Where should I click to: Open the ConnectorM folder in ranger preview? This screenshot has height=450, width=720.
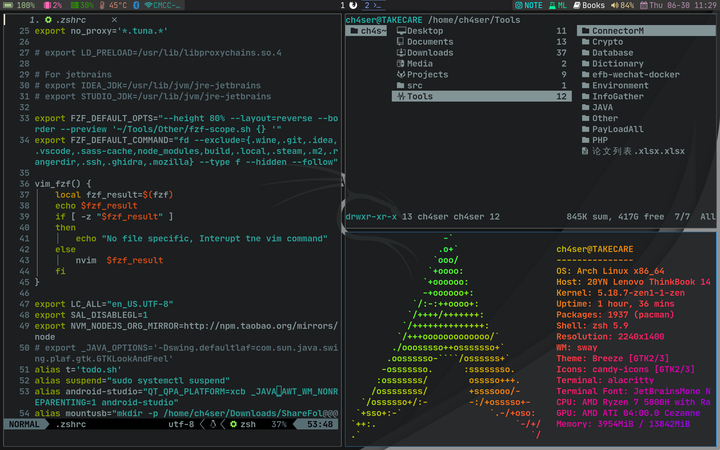pos(646,31)
